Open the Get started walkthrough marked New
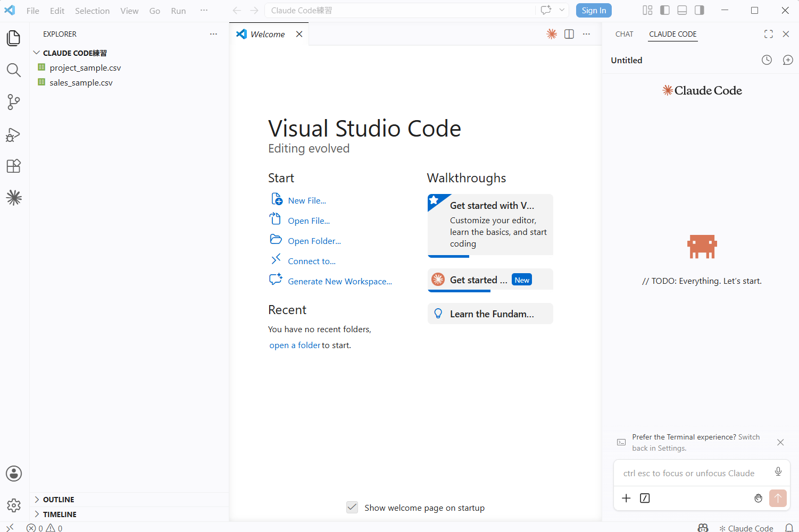Viewport: 799px width, 532px height. (x=490, y=280)
